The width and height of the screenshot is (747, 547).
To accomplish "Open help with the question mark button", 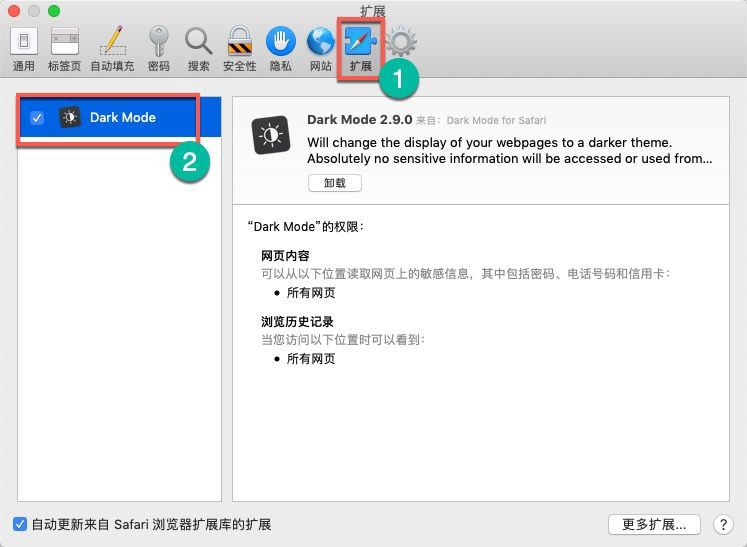I will (723, 525).
